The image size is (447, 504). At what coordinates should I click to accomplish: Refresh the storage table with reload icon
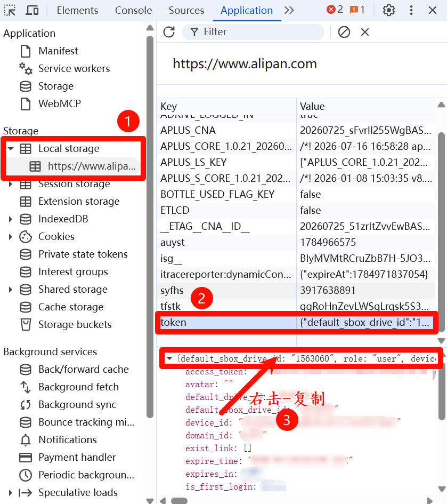pyautogui.click(x=169, y=32)
